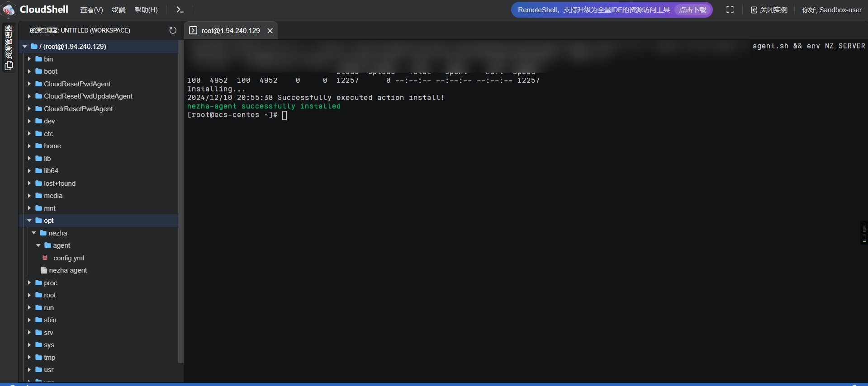The height and width of the screenshot is (386, 868).
Task: Select the srv folder row
Action: pyautogui.click(x=99, y=332)
